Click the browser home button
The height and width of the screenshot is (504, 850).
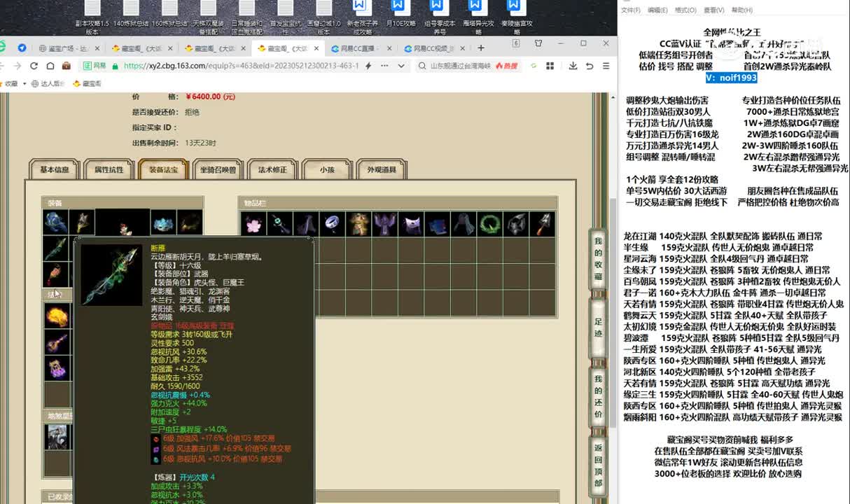point(50,66)
